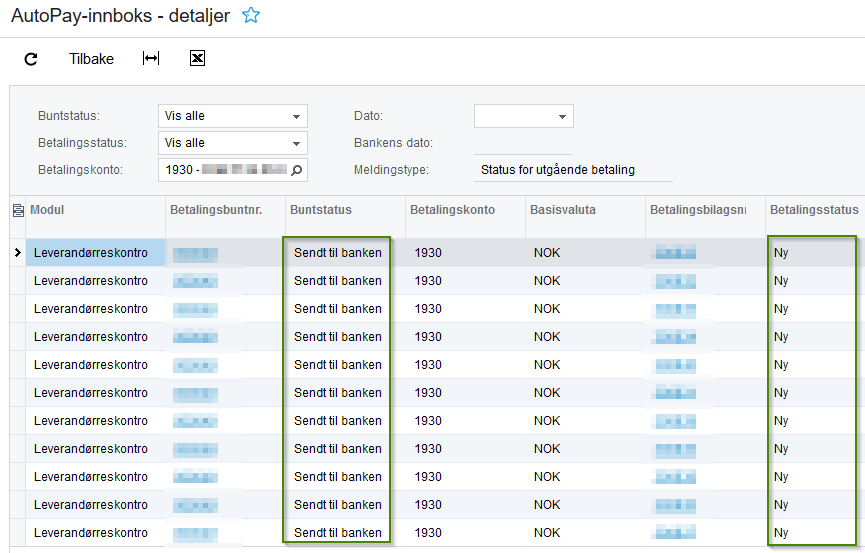Screen dimensions: 865x553
Task: Sort by Betalingsstatus column header
Action: click(814, 210)
